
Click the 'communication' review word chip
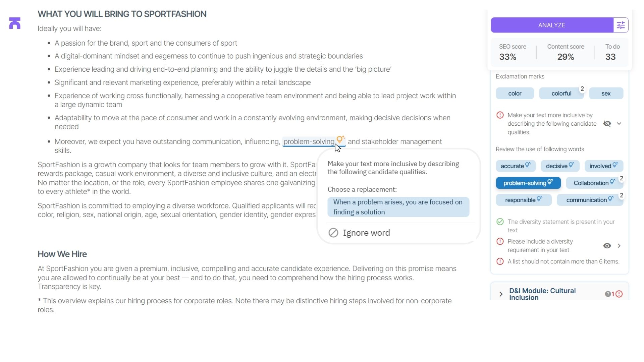tap(587, 200)
